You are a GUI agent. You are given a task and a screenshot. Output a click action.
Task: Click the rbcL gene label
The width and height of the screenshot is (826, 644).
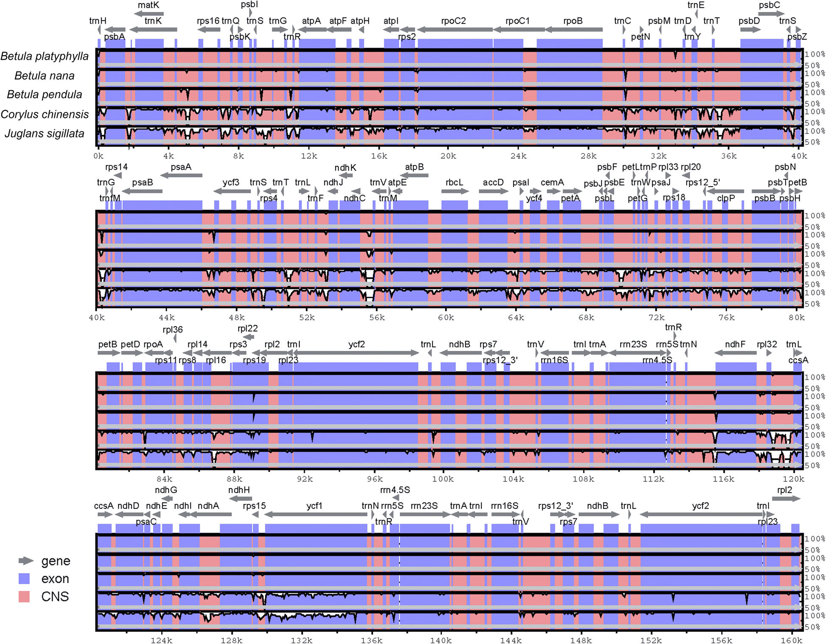(454, 182)
